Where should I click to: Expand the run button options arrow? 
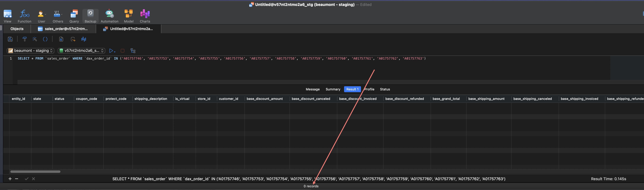[115, 52]
